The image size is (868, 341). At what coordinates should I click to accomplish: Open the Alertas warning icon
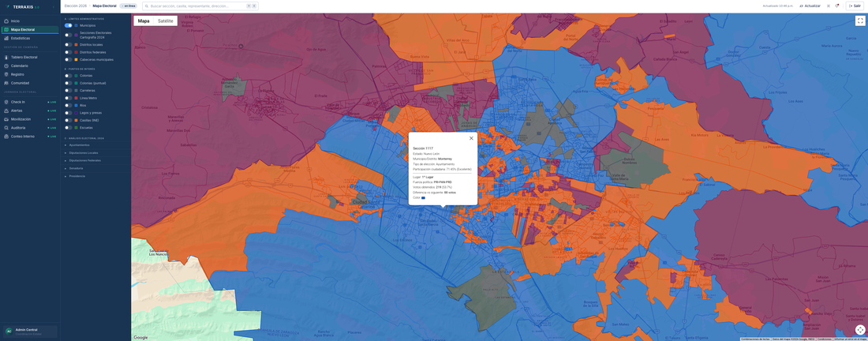click(6, 111)
